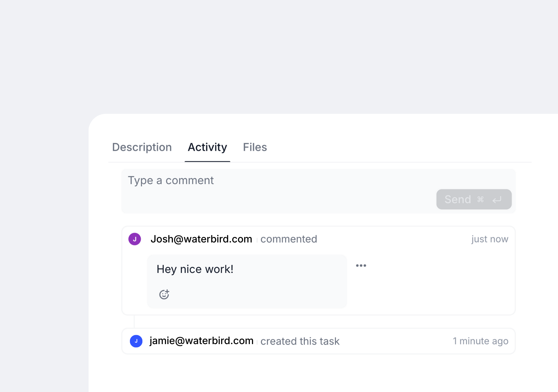This screenshot has height=392, width=558.
Task: Click the enter key icon in Send
Action: (497, 199)
